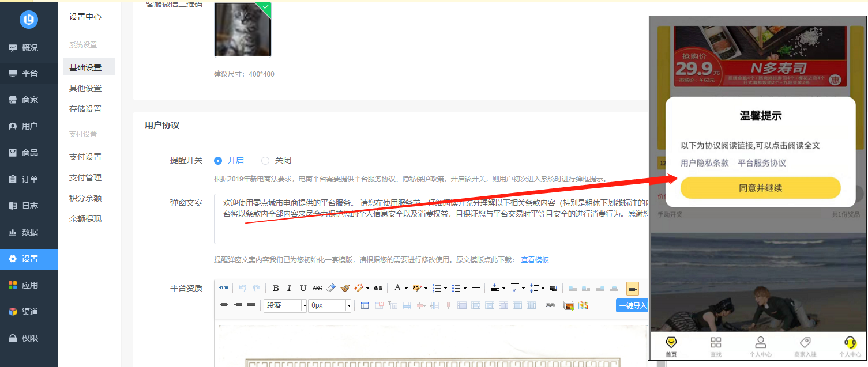
Task: Select the 开启 radio button
Action: tap(218, 161)
